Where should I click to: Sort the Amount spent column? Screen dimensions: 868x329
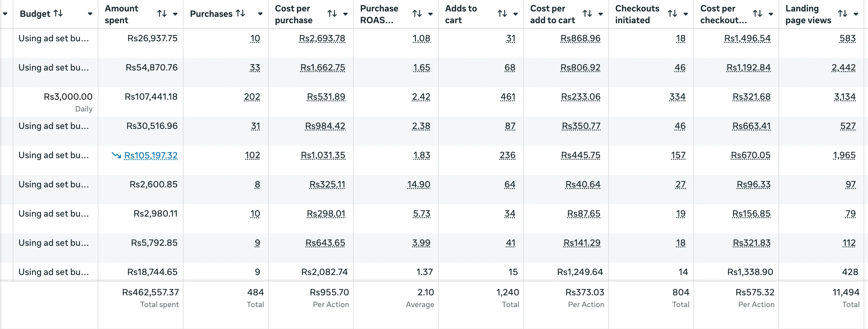pos(162,14)
